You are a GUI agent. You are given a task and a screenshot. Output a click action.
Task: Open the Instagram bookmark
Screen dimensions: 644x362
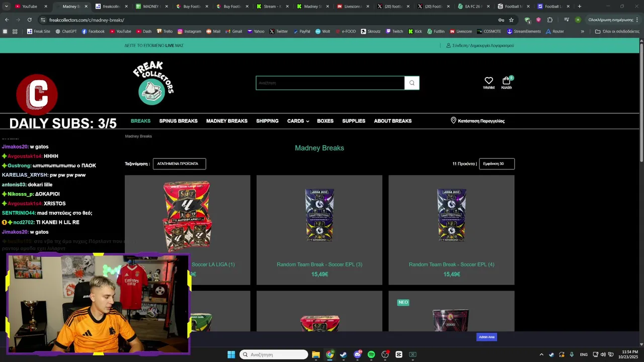[x=189, y=31]
